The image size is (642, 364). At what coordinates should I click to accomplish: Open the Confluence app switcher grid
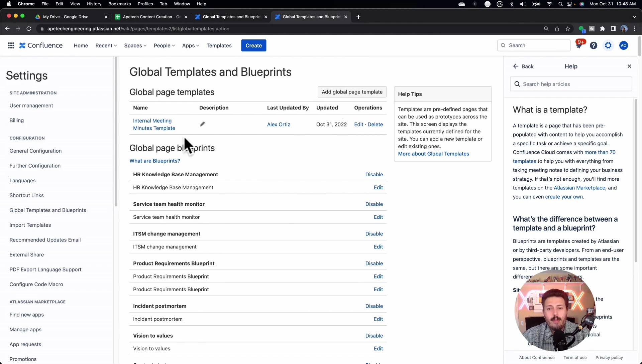pos(11,45)
